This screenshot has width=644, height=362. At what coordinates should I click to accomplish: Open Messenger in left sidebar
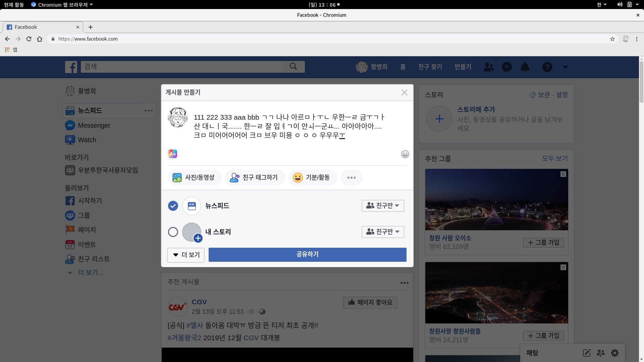[x=94, y=125]
